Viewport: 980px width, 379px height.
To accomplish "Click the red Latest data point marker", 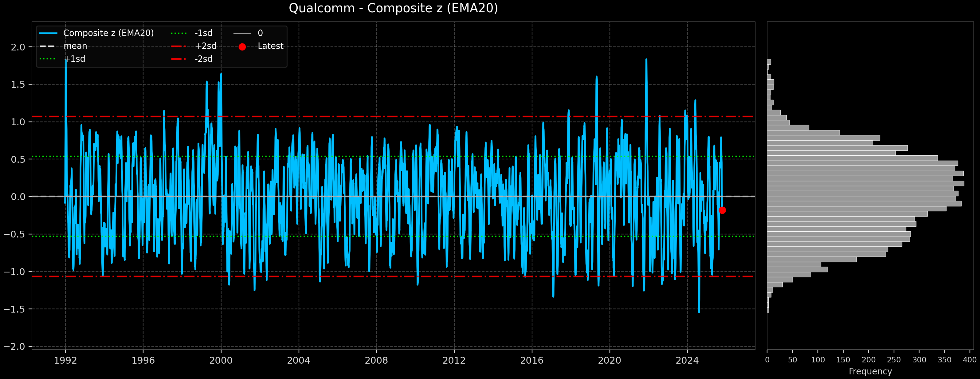I will (x=722, y=210).
